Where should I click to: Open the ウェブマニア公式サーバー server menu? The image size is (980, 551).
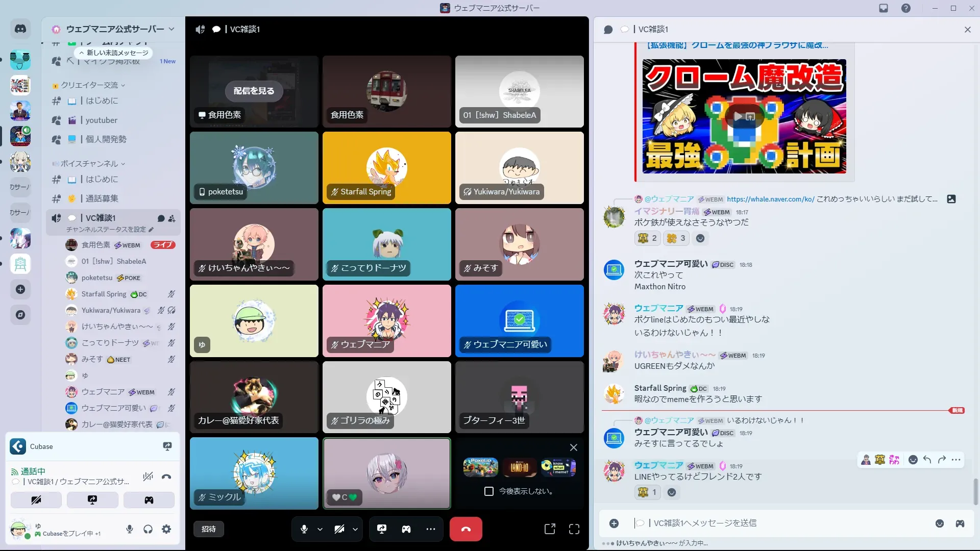(115, 29)
